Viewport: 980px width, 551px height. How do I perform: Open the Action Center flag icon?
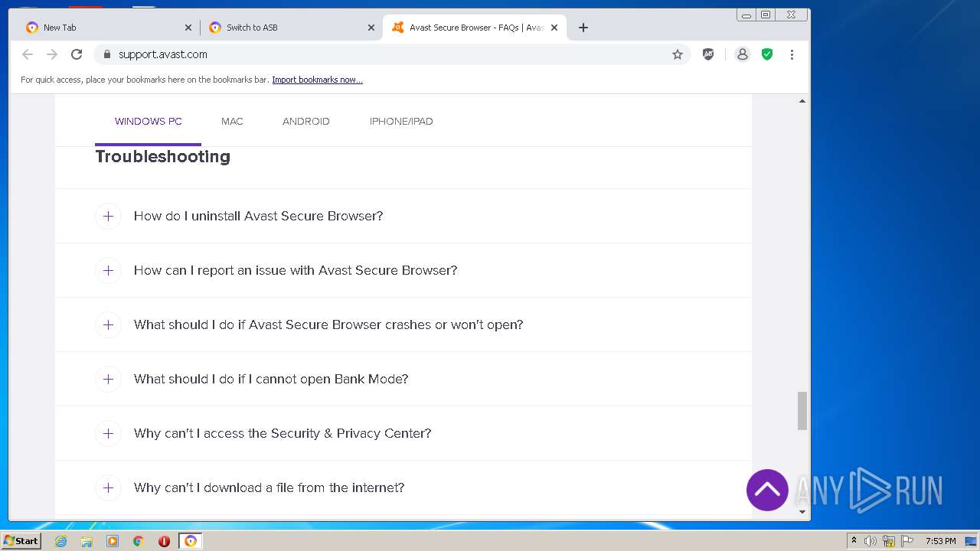pos(907,541)
